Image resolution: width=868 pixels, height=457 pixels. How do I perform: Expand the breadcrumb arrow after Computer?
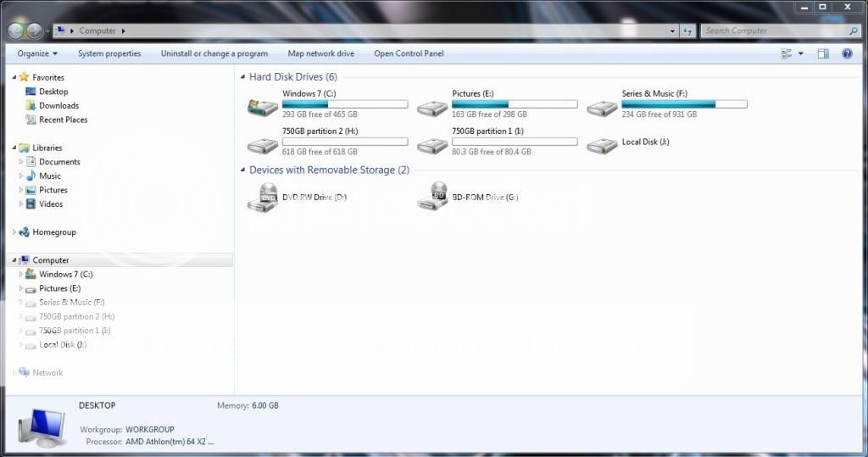click(123, 31)
